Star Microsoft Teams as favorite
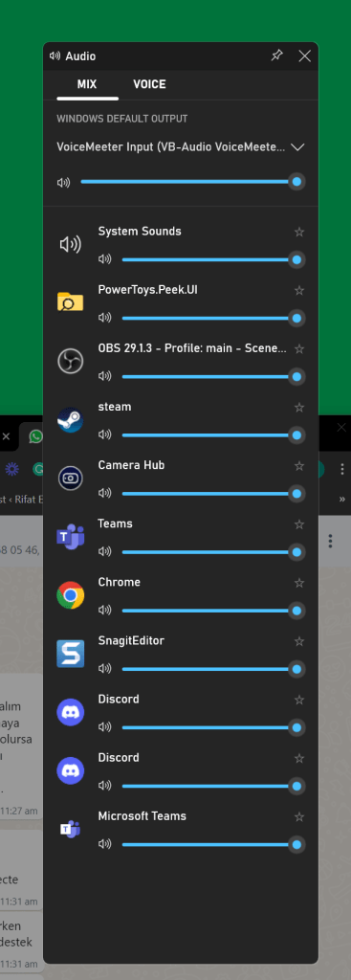 (299, 817)
